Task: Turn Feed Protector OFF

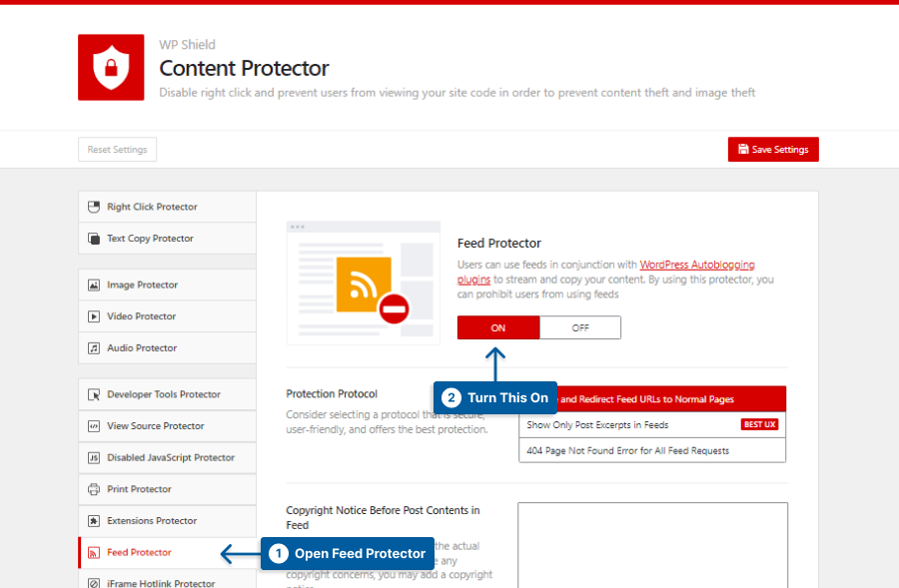Action: pos(580,327)
